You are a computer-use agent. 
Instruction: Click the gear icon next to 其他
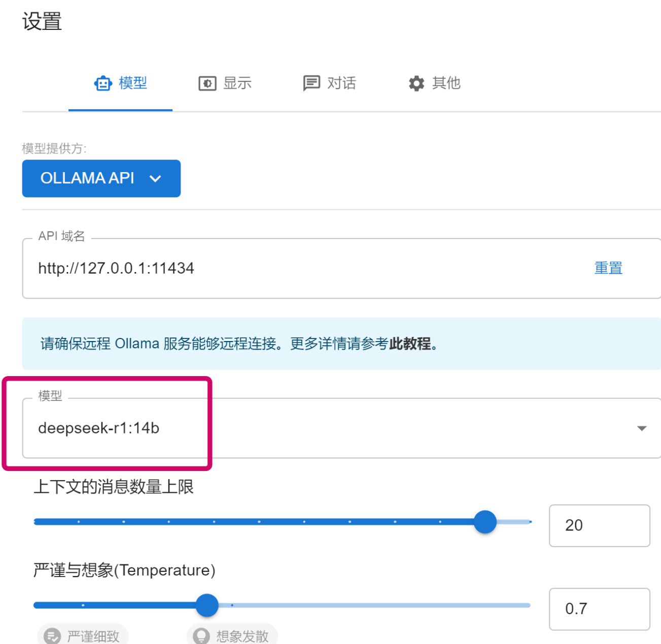pos(416,83)
